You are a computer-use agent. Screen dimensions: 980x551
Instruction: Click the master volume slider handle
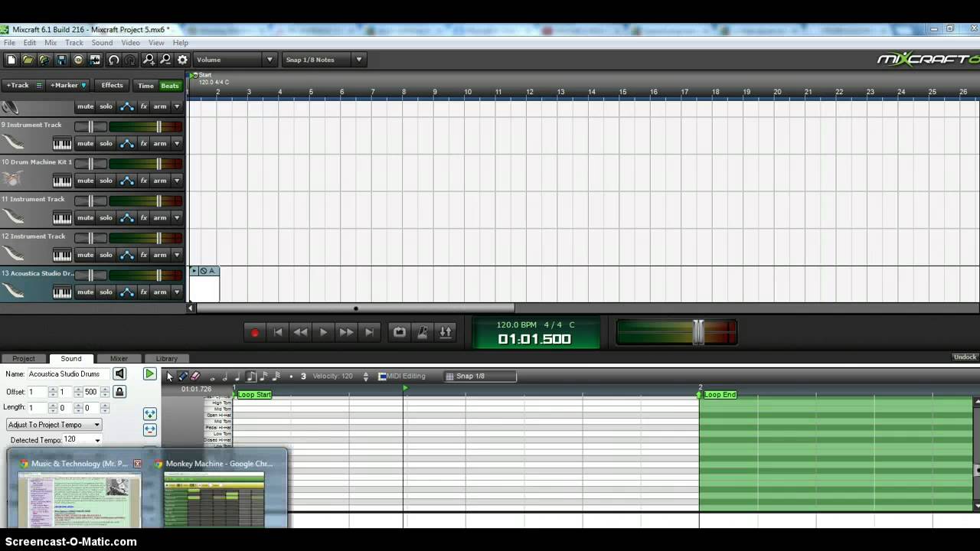pyautogui.click(x=698, y=331)
